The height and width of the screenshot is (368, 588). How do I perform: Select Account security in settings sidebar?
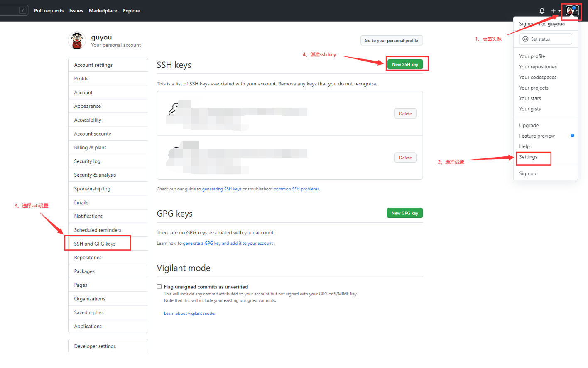tap(108, 133)
